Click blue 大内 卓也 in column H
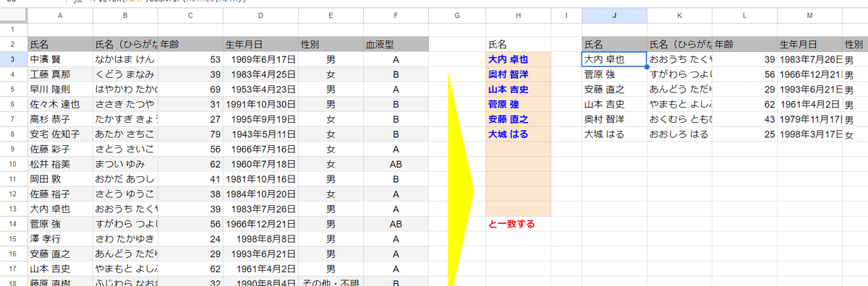Image resolution: width=868 pixels, height=286 pixels. (519, 59)
